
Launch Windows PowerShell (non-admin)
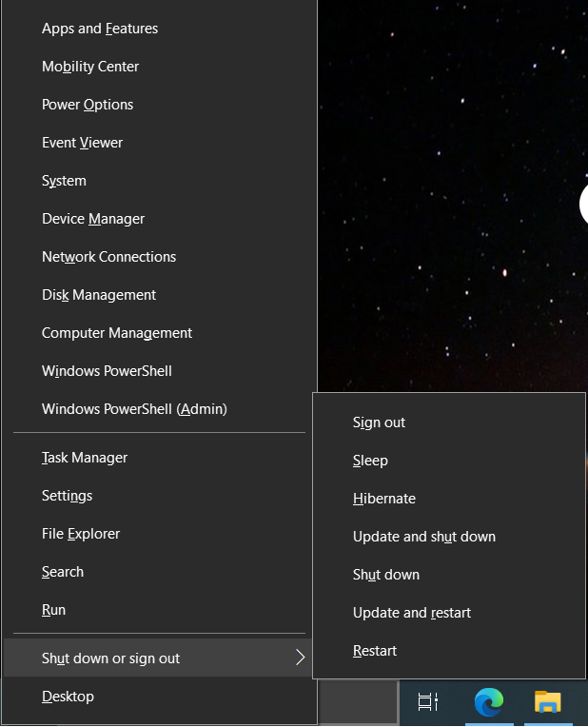[x=159, y=371]
